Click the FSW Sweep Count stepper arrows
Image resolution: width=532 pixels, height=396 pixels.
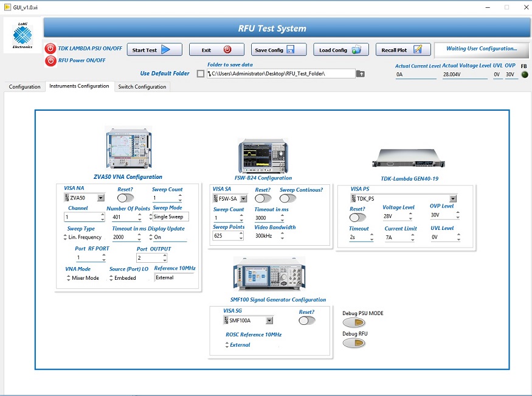pyautogui.click(x=241, y=218)
